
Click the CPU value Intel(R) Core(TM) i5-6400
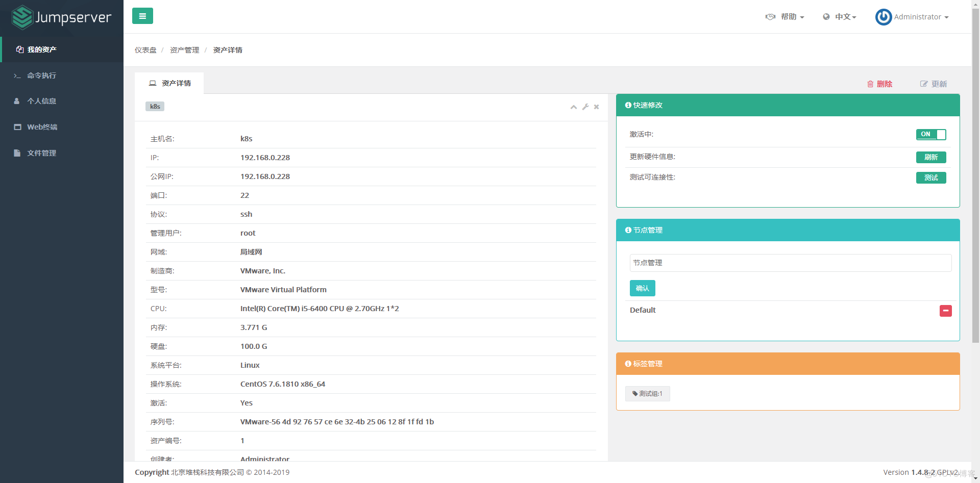[x=320, y=309]
